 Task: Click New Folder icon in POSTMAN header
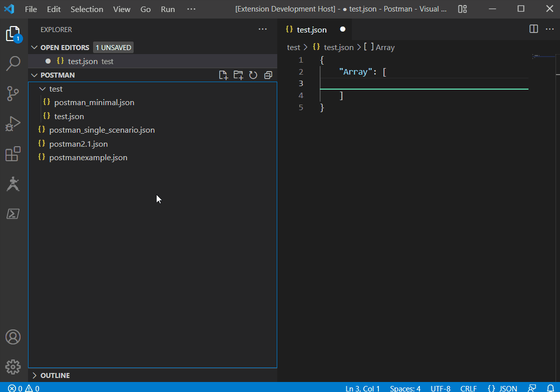tap(238, 75)
